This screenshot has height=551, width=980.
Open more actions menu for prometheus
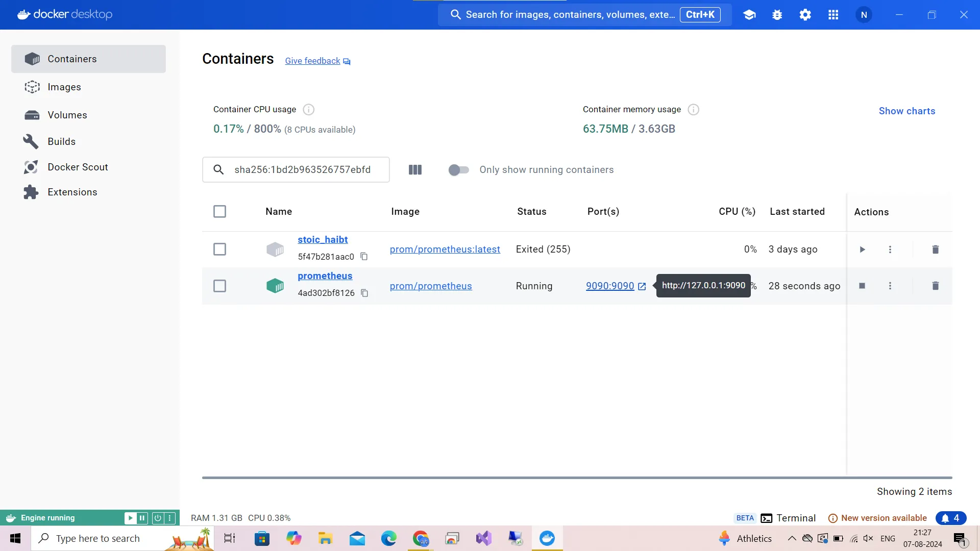890,286
